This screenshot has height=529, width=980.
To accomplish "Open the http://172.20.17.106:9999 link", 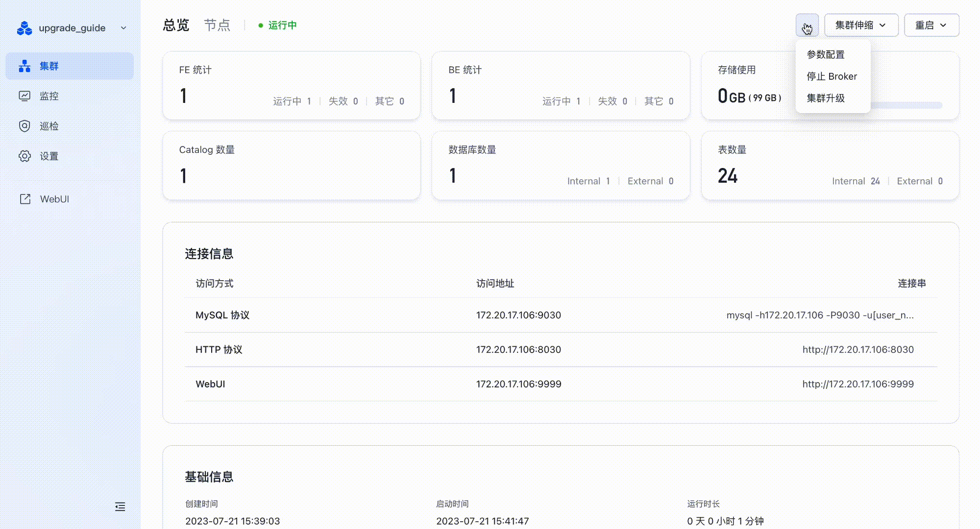I will (x=857, y=384).
